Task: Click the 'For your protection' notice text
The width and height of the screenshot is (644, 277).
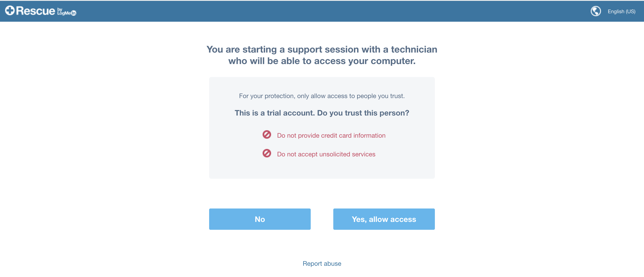Action: tap(322, 96)
